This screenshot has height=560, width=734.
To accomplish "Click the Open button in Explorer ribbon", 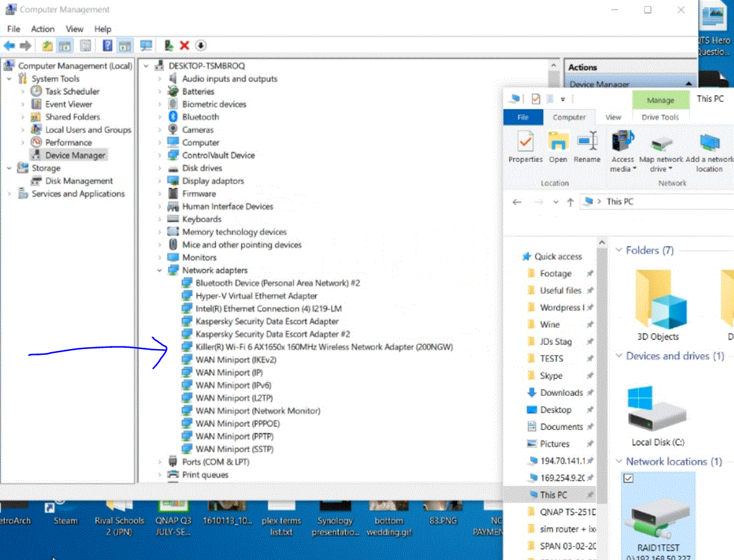I will click(x=558, y=148).
